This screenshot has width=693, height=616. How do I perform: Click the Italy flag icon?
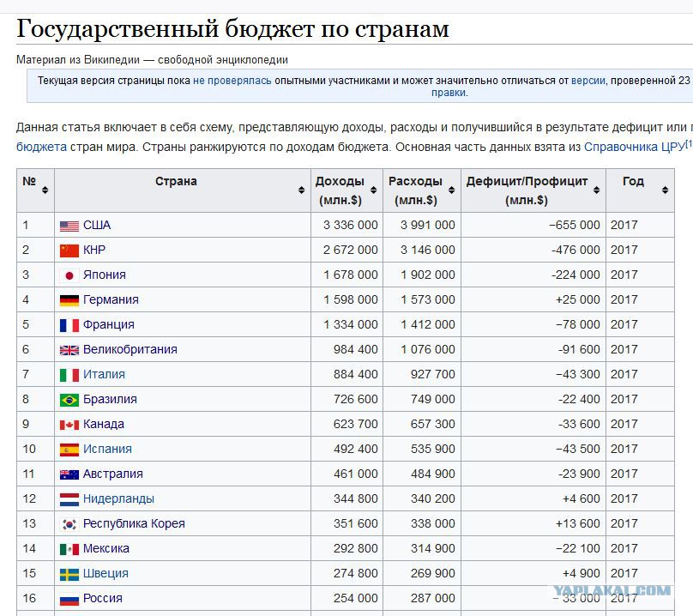(x=69, y=376)
